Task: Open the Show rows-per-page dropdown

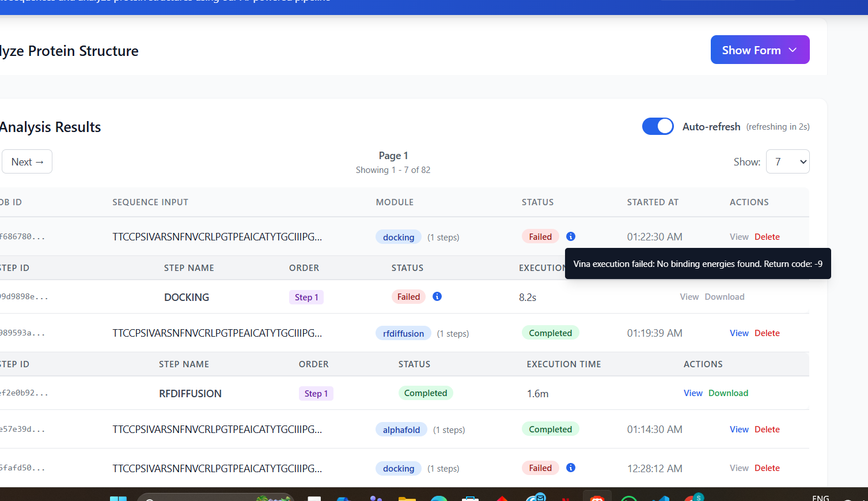Action: coord(787,162)
